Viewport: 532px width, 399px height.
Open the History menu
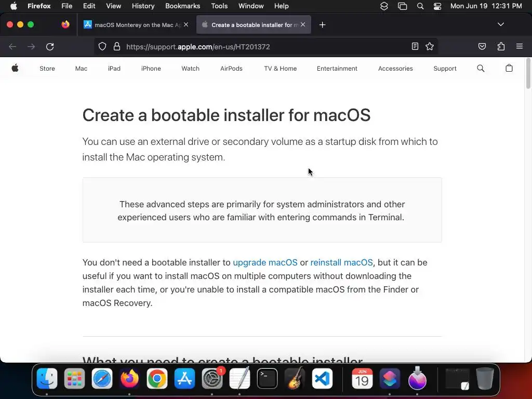click(x=143, y=6)
